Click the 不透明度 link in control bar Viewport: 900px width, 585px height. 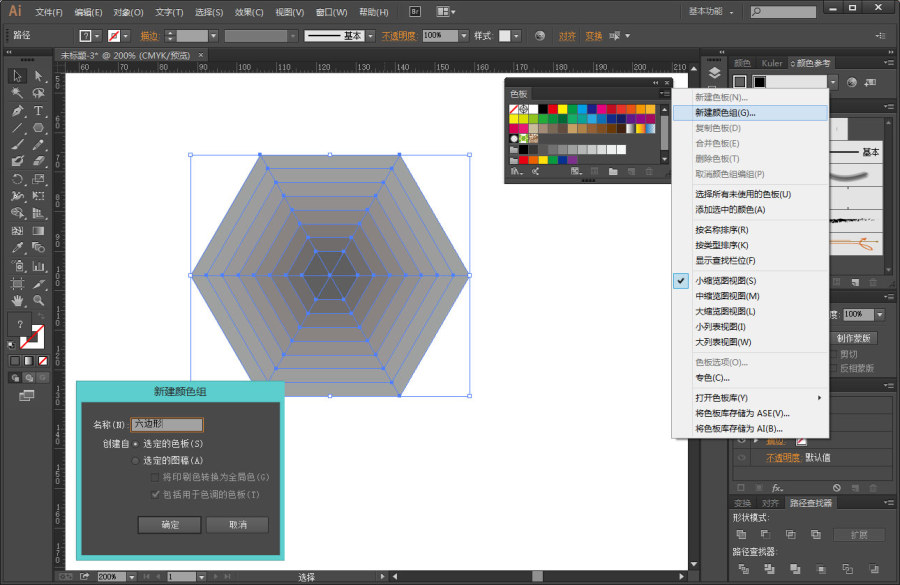tap(398, 36)
